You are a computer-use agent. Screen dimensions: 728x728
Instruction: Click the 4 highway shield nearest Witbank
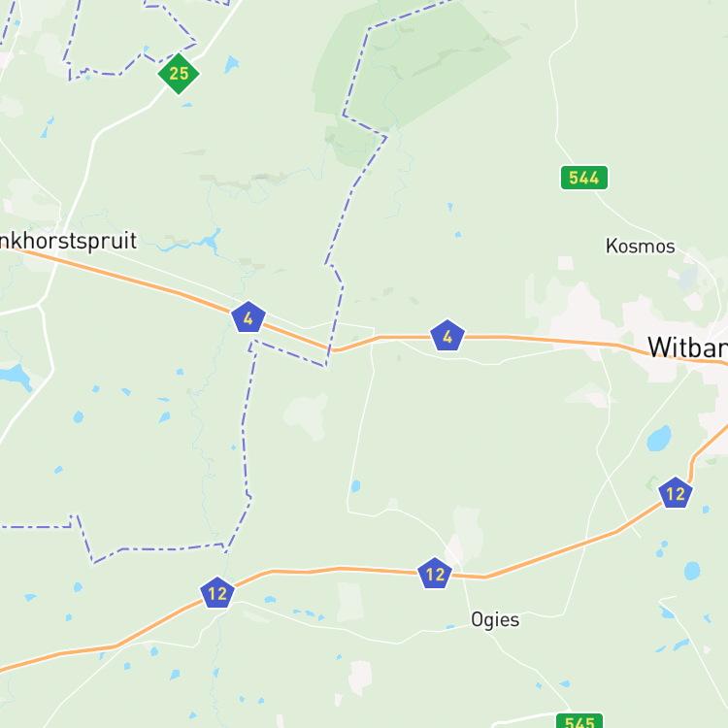pyautogui.click(x=447, y=335)
